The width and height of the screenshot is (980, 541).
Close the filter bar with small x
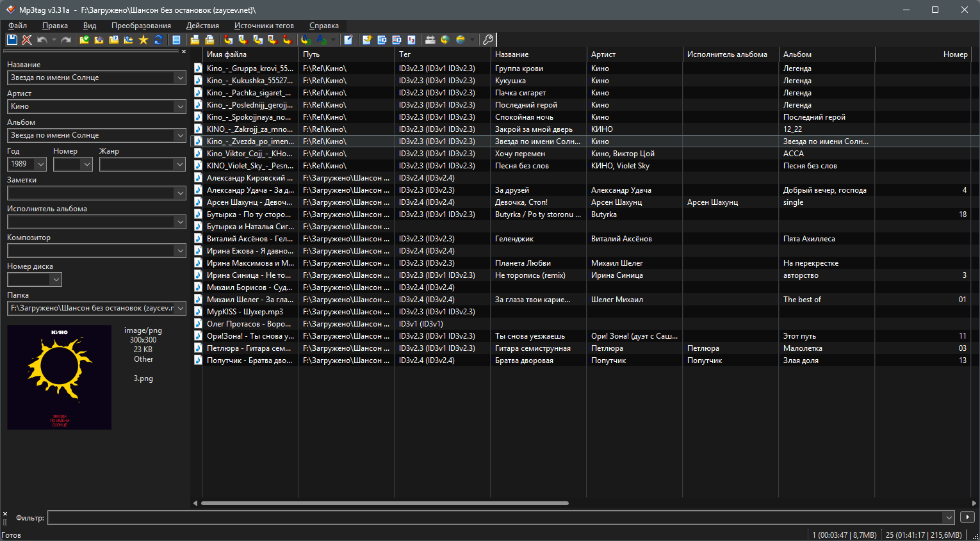point(5,514)
